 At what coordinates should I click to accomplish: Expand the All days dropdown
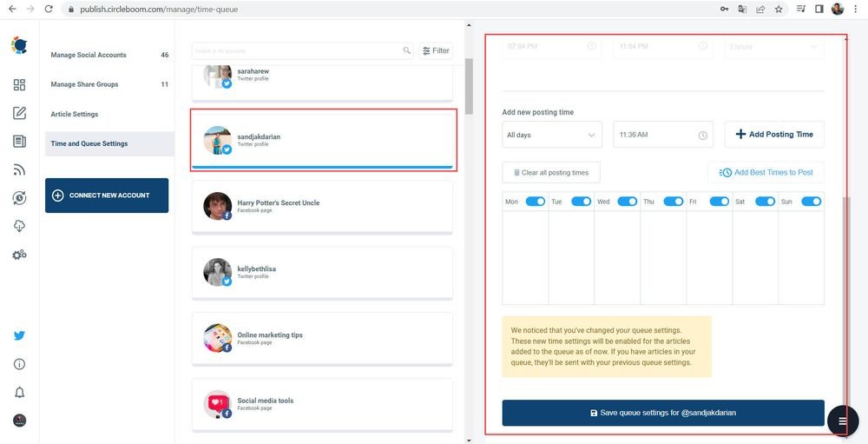(552, 135)
